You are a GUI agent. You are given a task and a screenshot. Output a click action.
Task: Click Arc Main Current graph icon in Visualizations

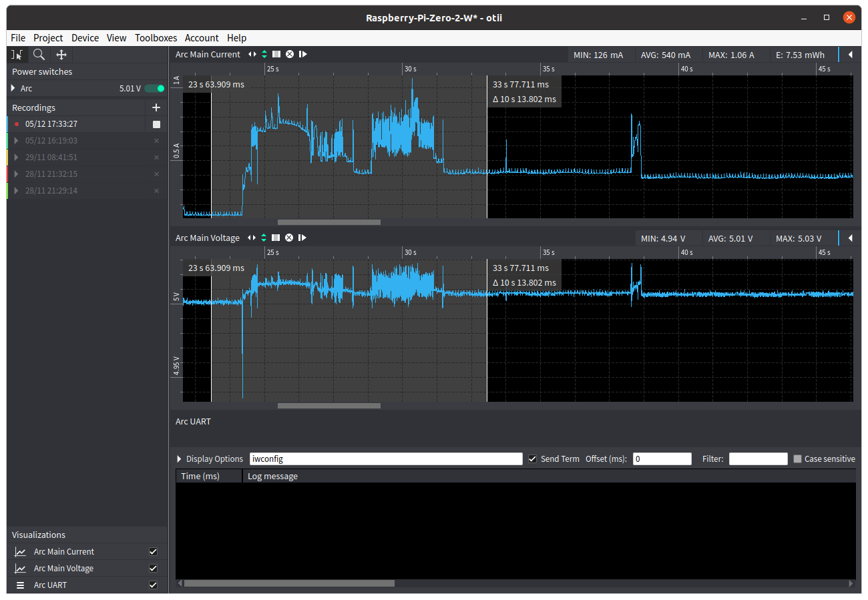tap(21, 552)
